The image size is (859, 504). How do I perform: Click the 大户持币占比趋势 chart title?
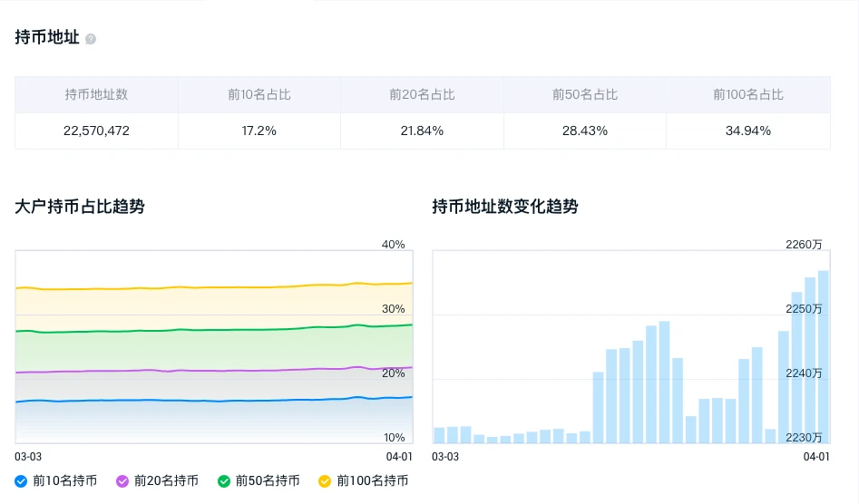pyautogui.click(x=80, y=207)
